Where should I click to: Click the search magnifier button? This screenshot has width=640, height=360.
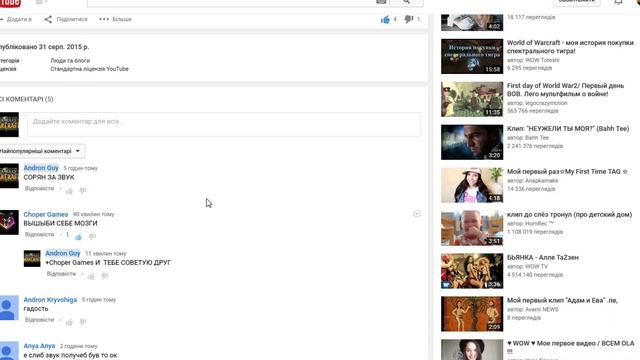(x=406, y=2)
